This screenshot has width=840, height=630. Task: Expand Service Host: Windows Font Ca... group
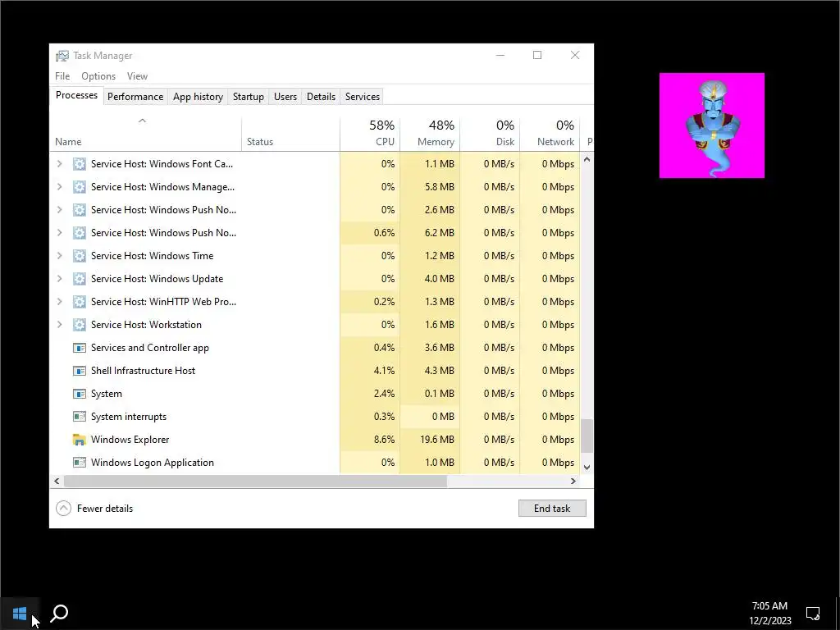point(59,164)
